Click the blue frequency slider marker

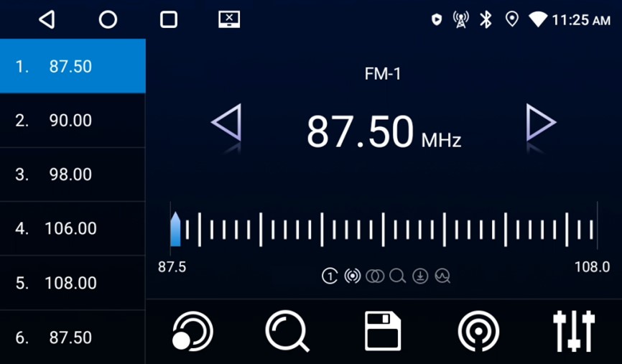(175, 229)
